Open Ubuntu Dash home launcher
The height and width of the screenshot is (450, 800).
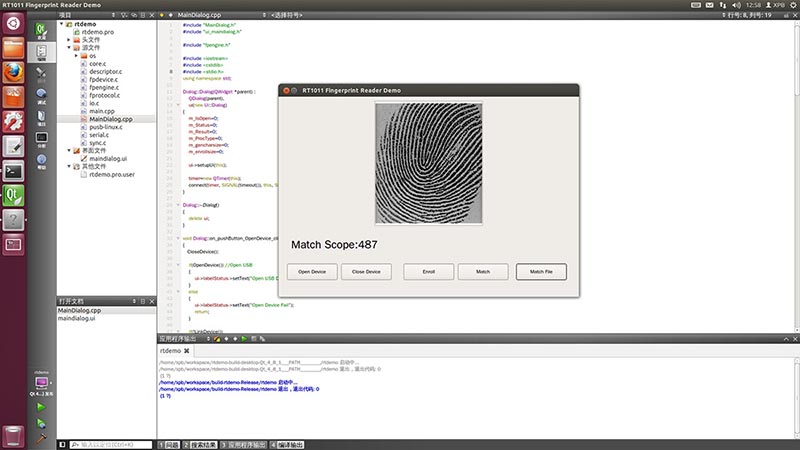tap(13, 23)
